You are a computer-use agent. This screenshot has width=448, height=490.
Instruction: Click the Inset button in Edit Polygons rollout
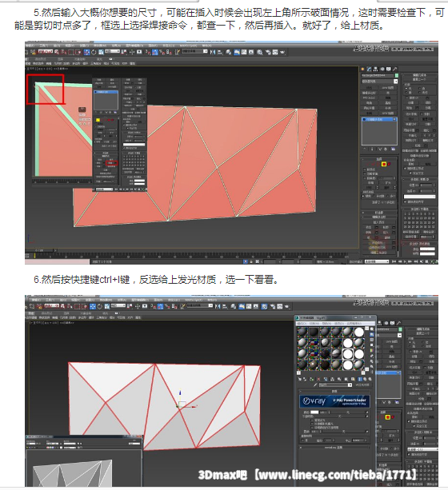pos(386,233)
